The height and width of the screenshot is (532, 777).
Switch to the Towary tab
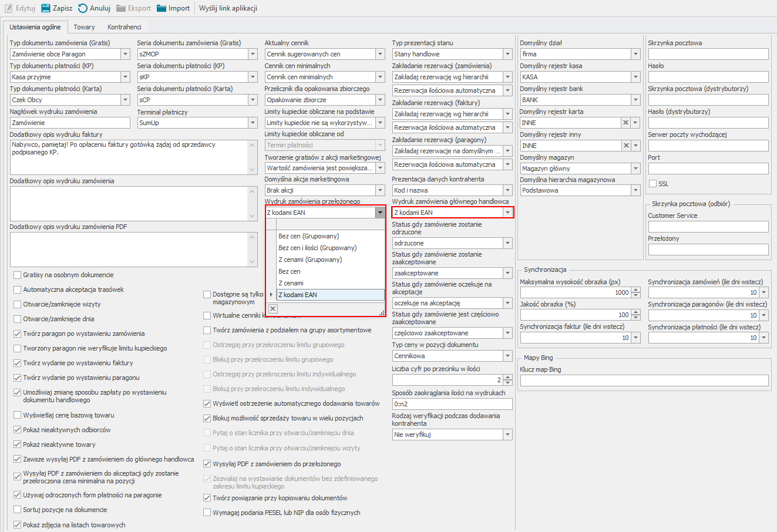[84, 27]
